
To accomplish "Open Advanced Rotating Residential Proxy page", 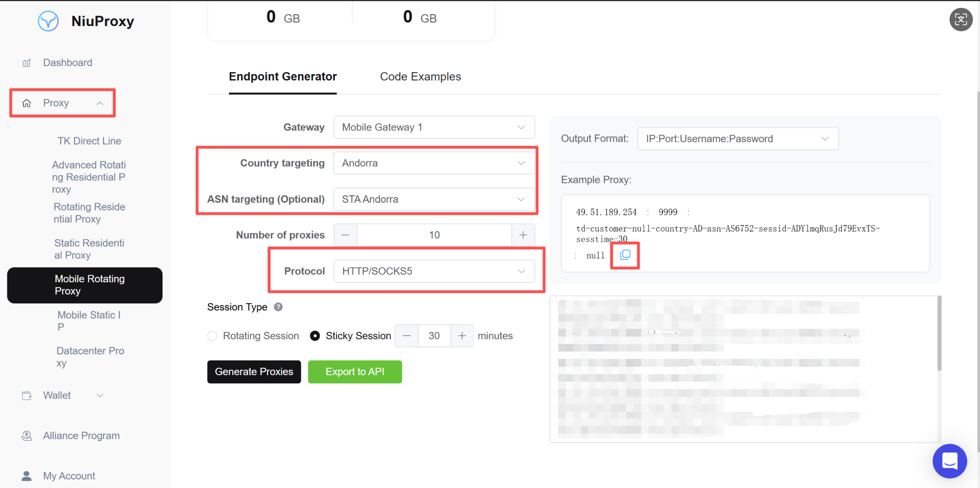I will click(89, 177).
